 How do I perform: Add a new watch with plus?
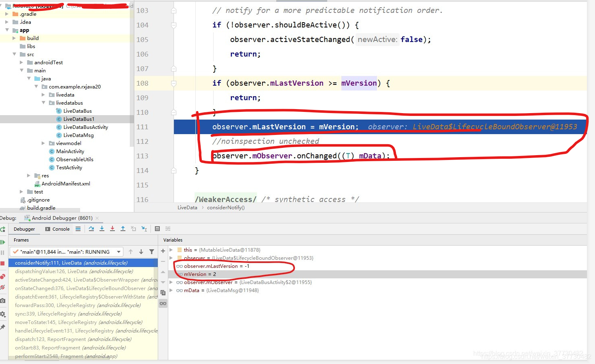[x=163, y=251]
